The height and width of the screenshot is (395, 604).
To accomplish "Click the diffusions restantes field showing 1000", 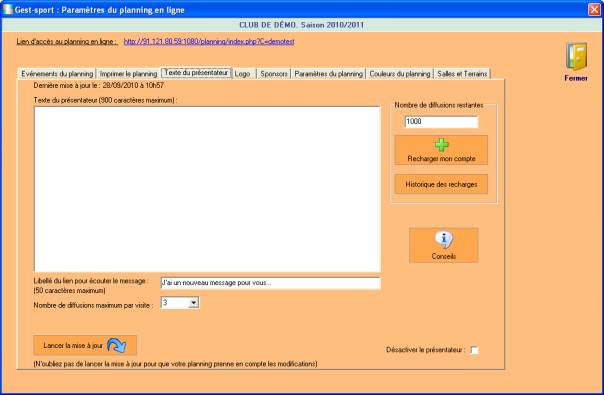I will [x=441, y=121].
